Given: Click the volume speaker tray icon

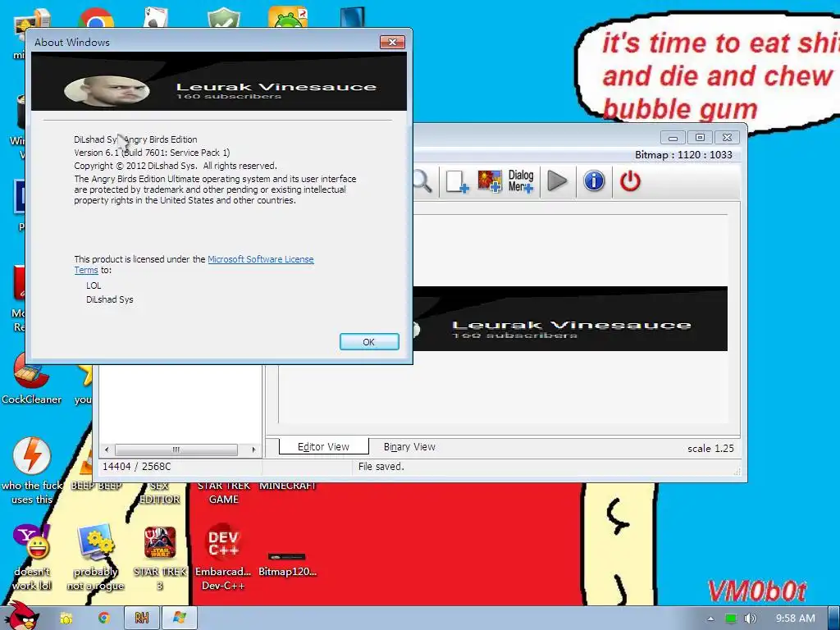Looking at the screenshot, I should (751, 619).
